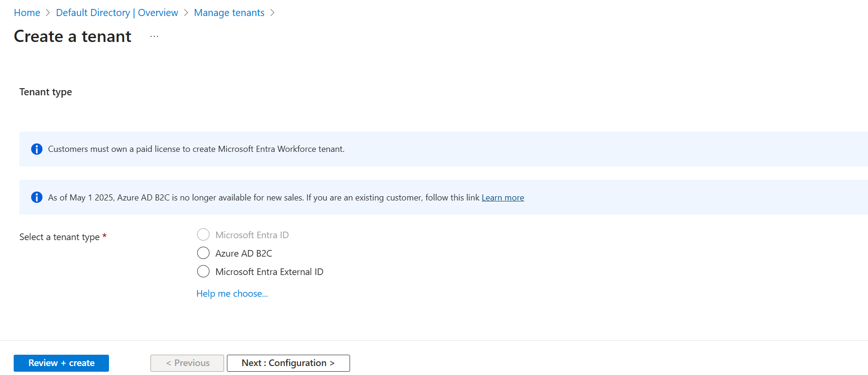Return to Manage tenants breadcrumb
Screen dimensions: 868x375
229,13
